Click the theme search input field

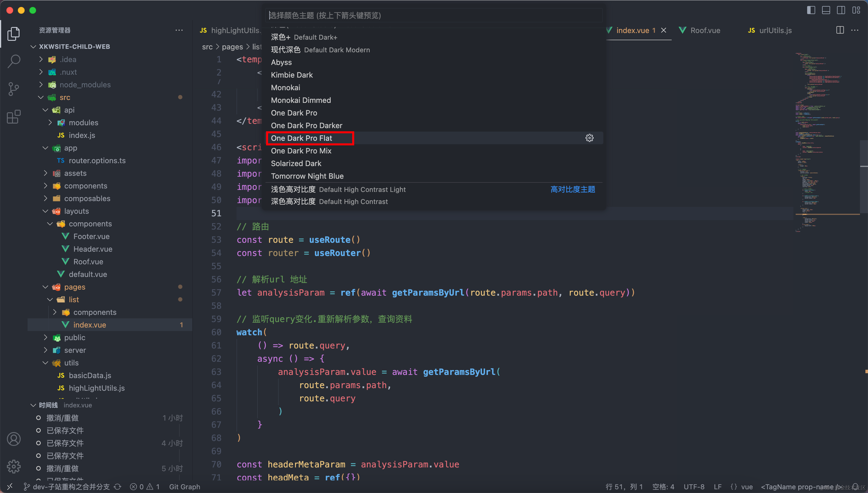point(434,15)
